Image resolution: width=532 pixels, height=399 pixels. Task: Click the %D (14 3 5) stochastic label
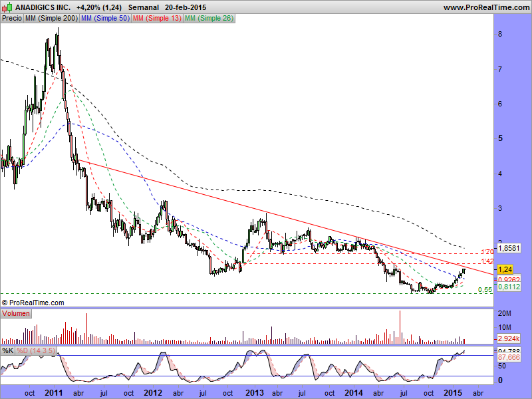[36, 350]
